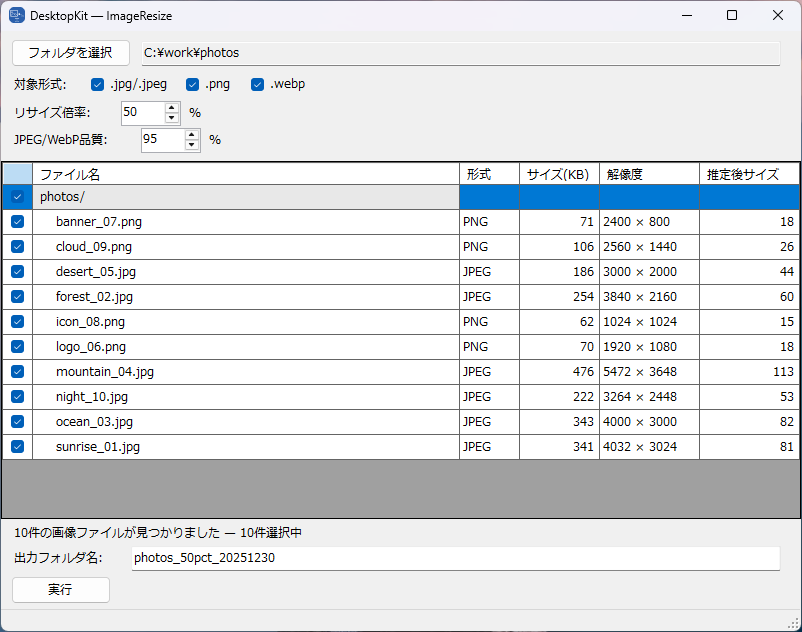Uncheck ocean_03.jpg checkbox
The image size is (802, 632).
[17, 422]
